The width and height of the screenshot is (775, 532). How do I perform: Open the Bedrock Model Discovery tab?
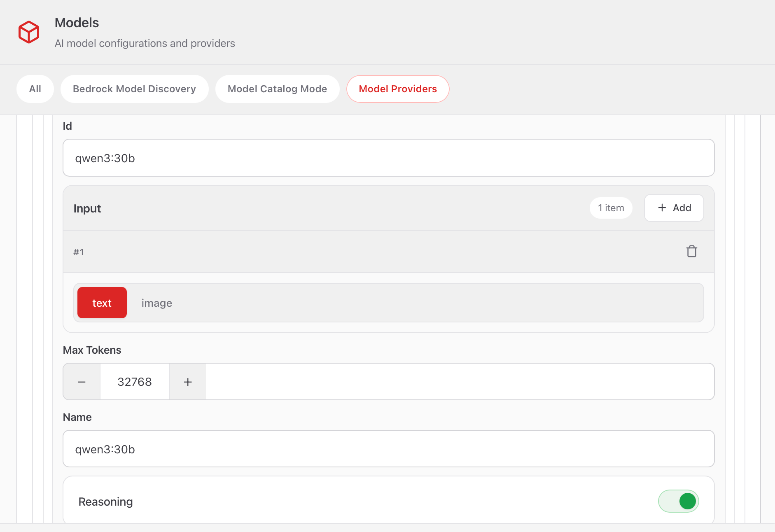(x=134, y=89)
